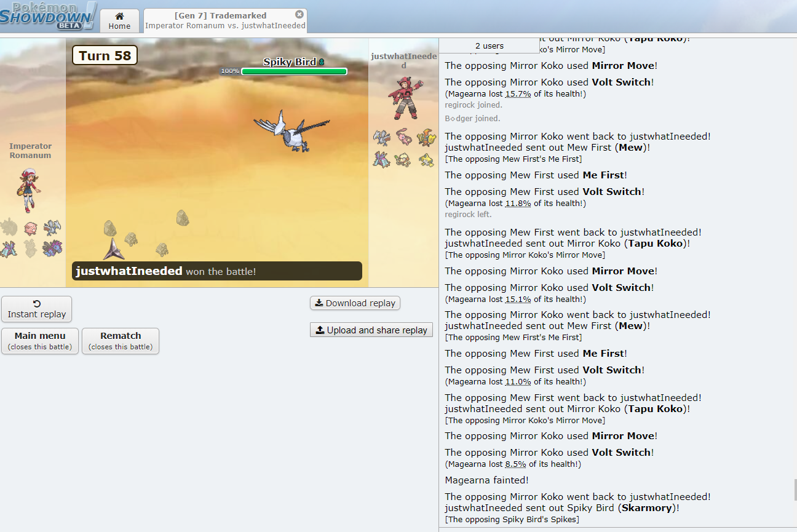Open the Home tab

click(119, 21)
